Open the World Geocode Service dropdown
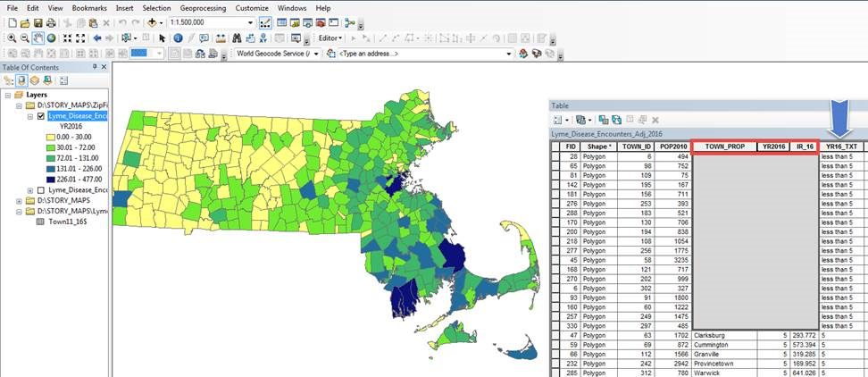 click(317, 54)
